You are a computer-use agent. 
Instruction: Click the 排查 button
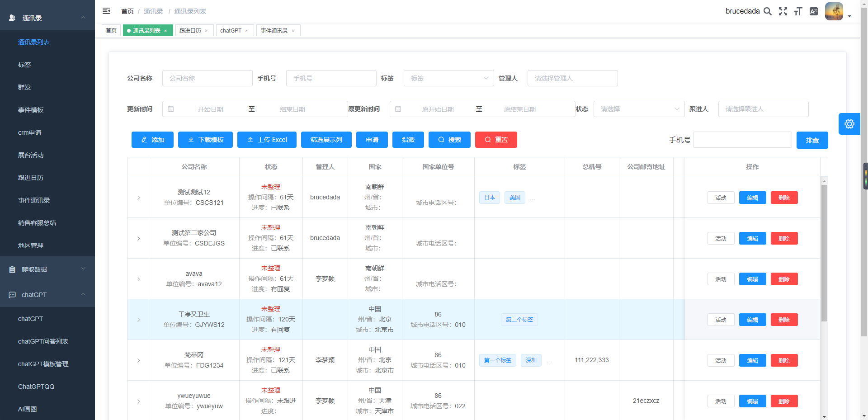[x=812, y=140]
